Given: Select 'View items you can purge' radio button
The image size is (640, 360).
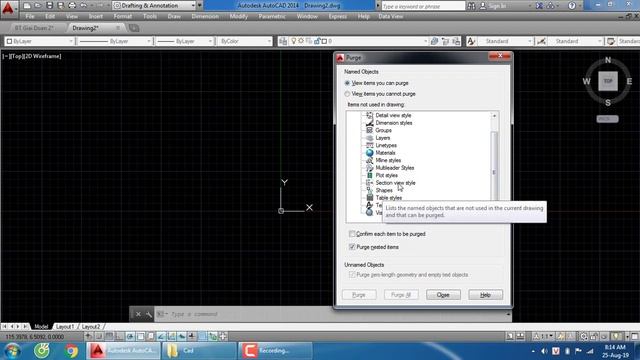Looking at the screenshot, I should coord(347,83).
